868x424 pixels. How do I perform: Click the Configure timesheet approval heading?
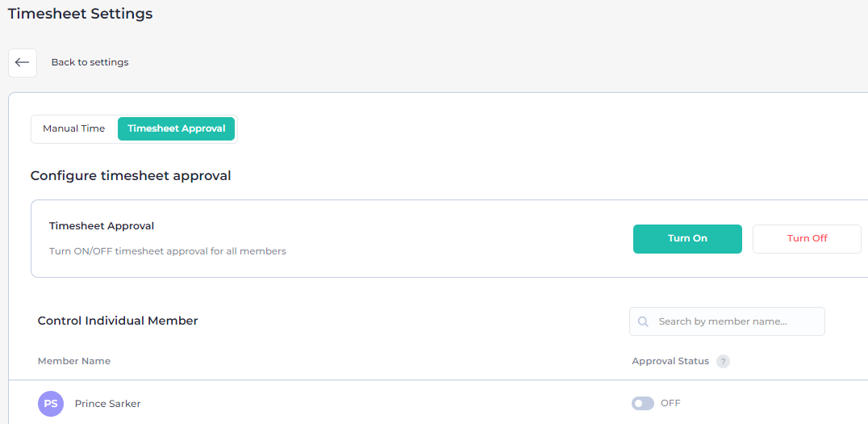131,175
